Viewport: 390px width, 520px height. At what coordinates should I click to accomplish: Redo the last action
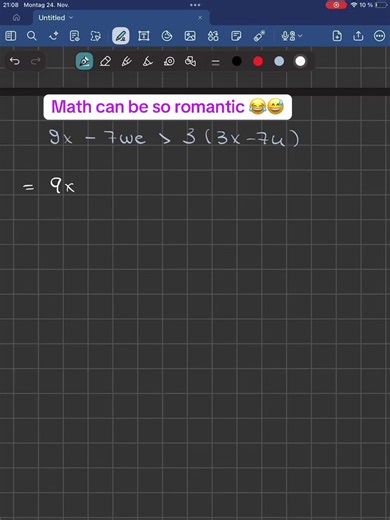35,61
